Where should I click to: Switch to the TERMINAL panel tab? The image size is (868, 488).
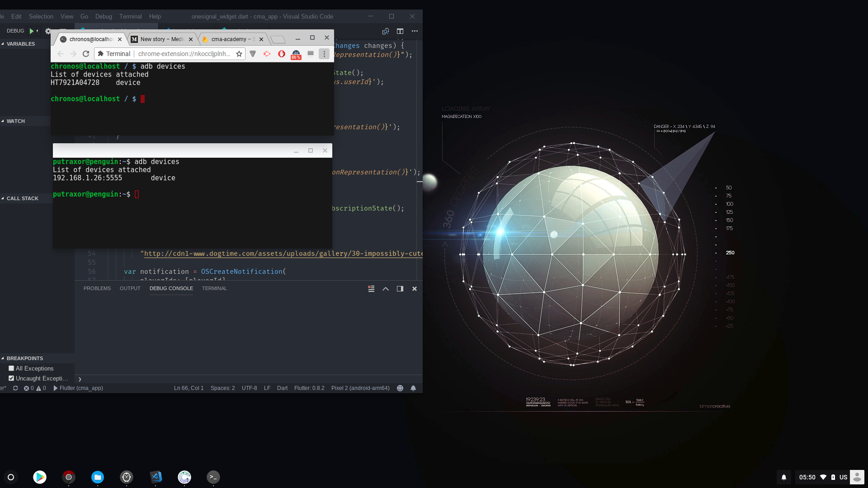(x=214, y=288)
